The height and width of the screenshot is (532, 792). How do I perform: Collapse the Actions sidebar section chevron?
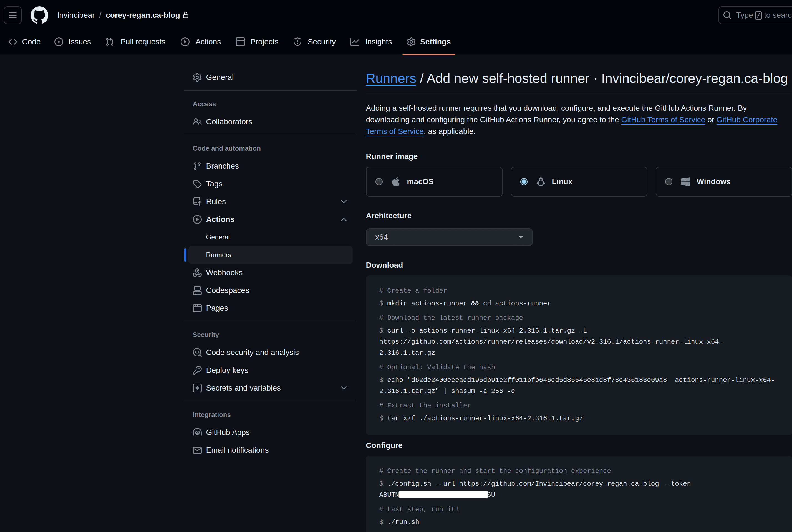tap(344, 219)
